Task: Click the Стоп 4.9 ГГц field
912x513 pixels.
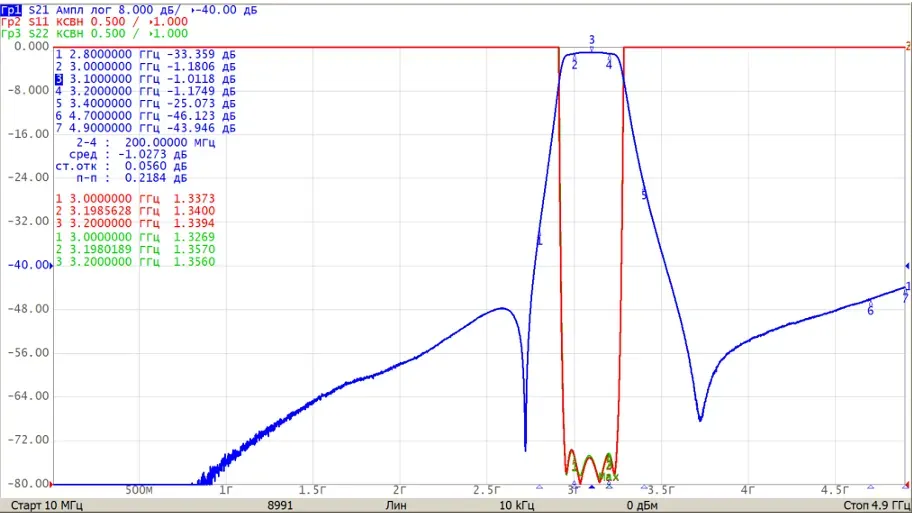Action: [877, 505]
